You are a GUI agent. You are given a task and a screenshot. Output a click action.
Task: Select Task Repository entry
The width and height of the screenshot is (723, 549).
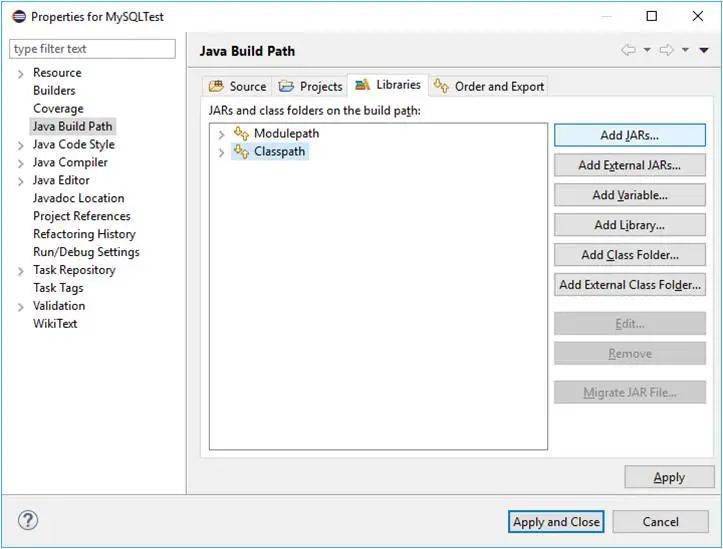click(74, 270)
